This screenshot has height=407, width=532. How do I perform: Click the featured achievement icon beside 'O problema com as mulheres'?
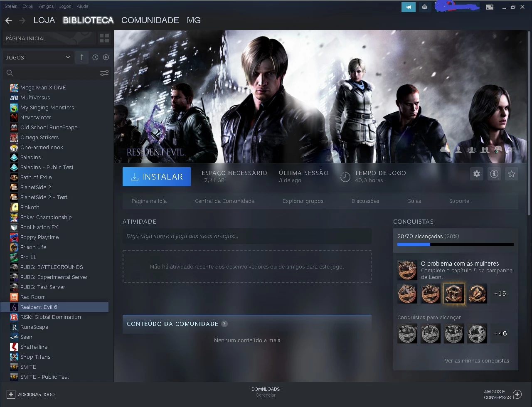click(407, 270)
